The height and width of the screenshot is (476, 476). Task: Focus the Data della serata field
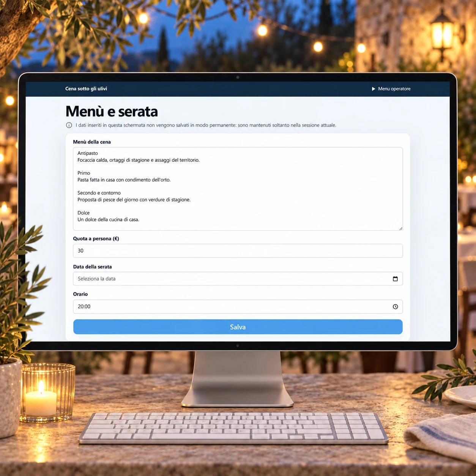pos(238,279)
